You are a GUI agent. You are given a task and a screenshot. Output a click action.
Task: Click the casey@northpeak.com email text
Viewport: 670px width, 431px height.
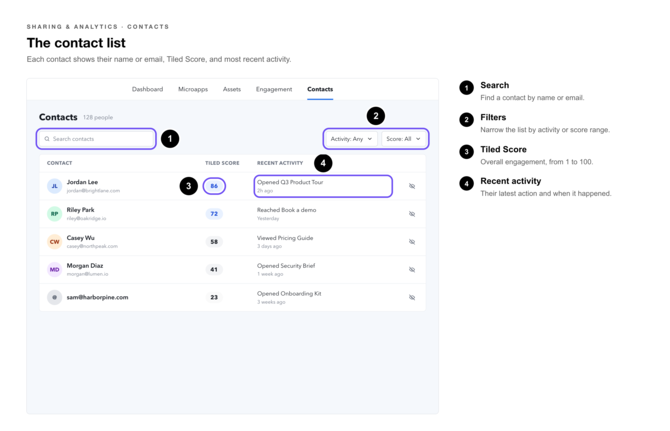pyautogui.click(x=92, y=246)
